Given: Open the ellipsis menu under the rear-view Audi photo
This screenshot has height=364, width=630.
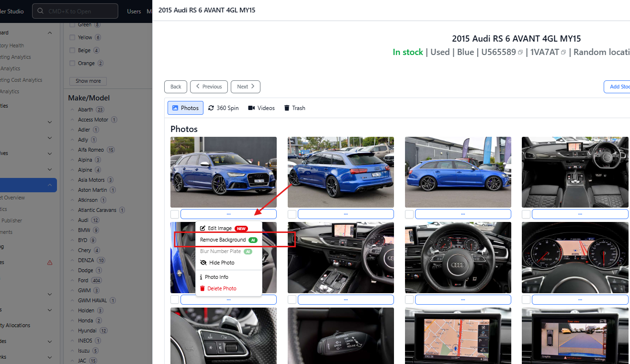Looking at the screenshot, I should point(346,214).
